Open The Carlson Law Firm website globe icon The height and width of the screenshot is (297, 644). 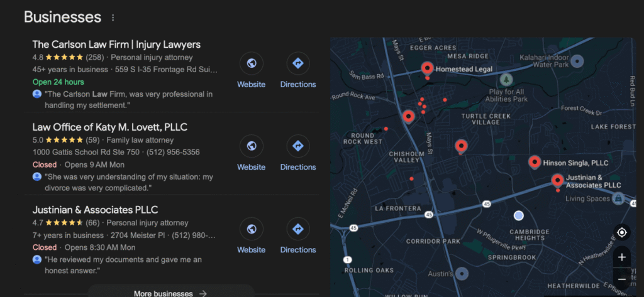[x=251, y=63]
